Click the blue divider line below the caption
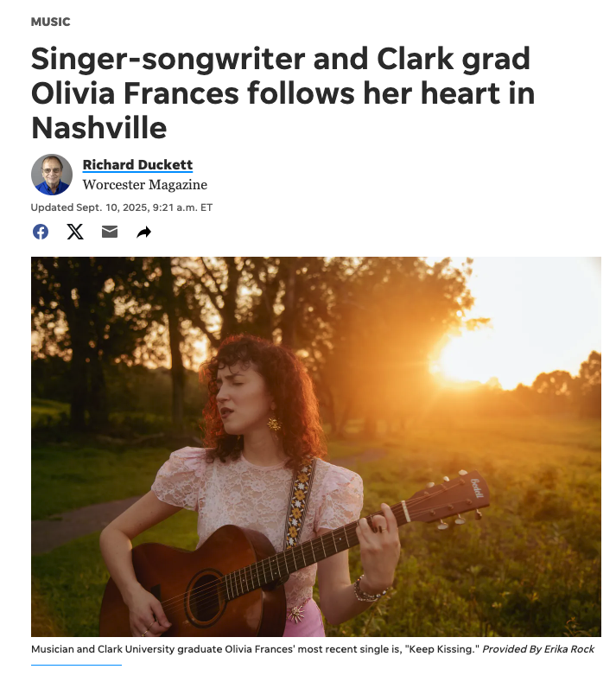This screenshot has height=682, width=616. (x=76, y=665)
